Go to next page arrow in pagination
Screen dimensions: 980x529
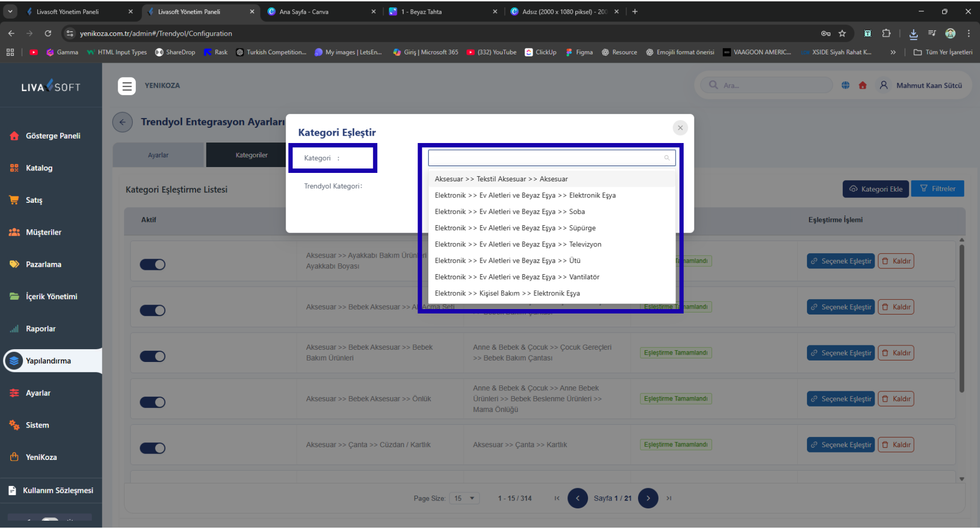[x=648, y=498]
